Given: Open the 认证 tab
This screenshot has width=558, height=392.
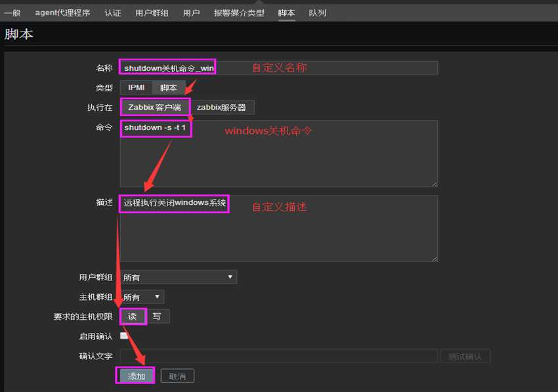Looking at the screenshot, I should click(113, 13).
